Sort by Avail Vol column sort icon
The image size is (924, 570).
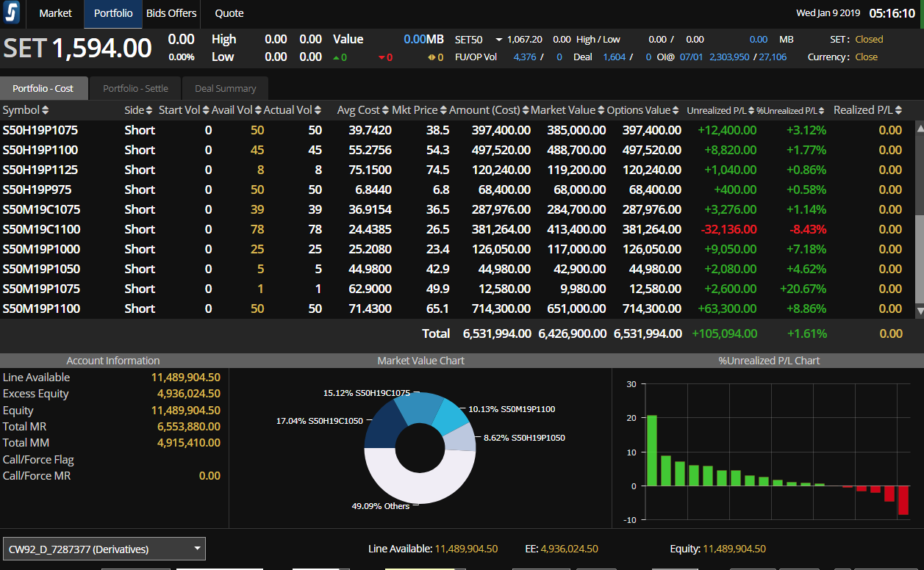click(258, 110)
